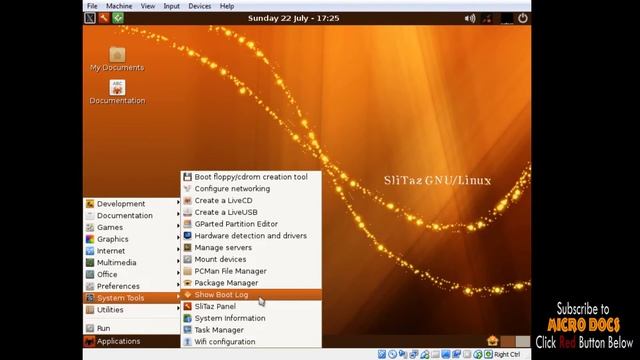
Task: Launch PCMan File Manager
Action: [251, 271]
